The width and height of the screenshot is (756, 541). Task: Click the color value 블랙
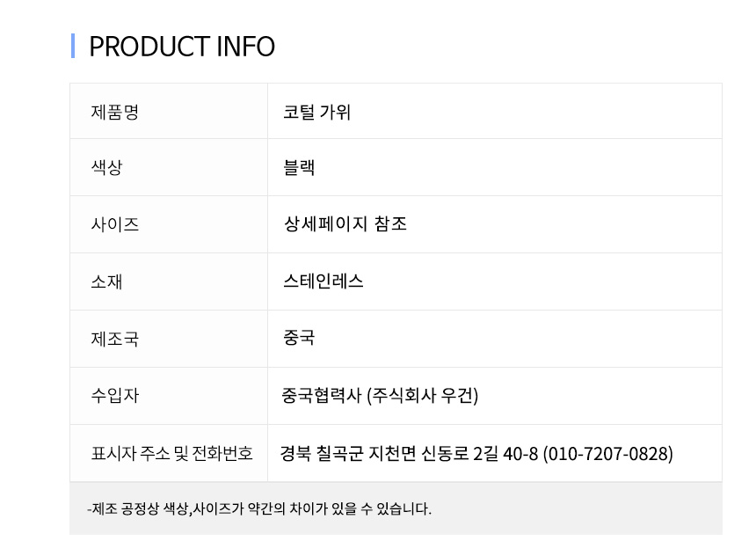pyautogui.click(x=299, y=167)
